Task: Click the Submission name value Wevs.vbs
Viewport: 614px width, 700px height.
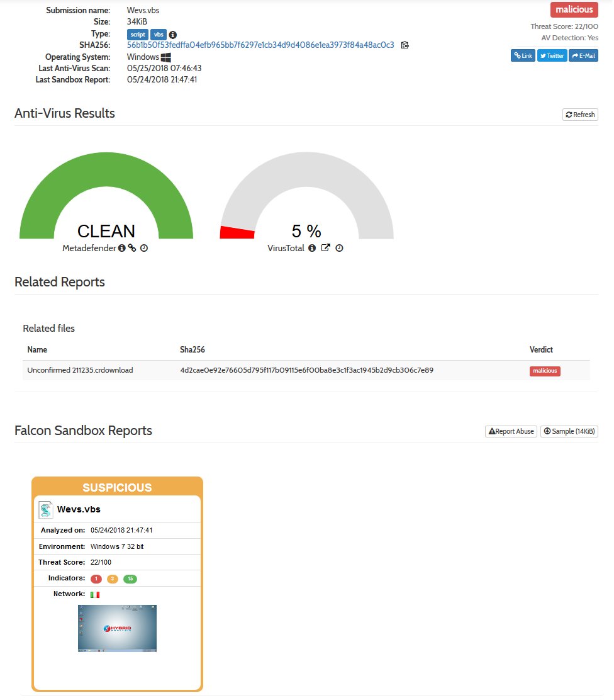Action: 143,10
